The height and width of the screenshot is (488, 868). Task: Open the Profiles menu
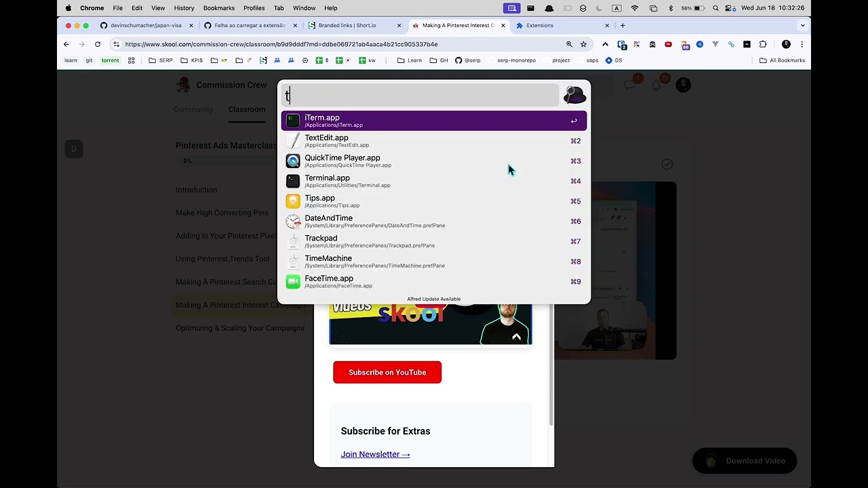pos(254,8)
